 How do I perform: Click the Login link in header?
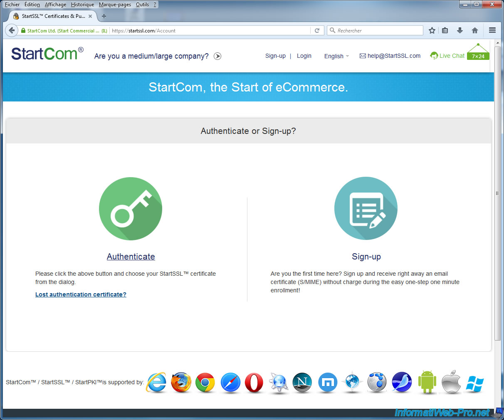tap(304, 56)
